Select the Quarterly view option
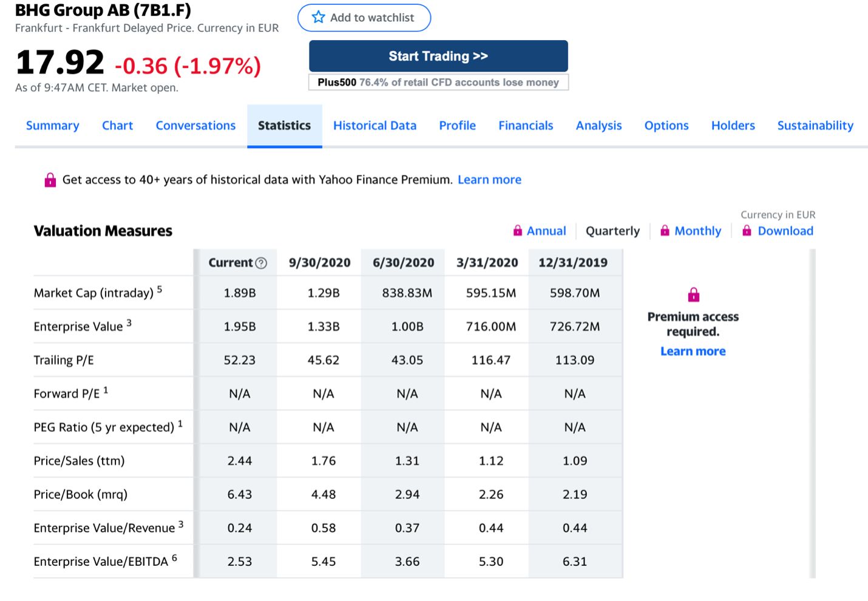 tap(612, 231)
